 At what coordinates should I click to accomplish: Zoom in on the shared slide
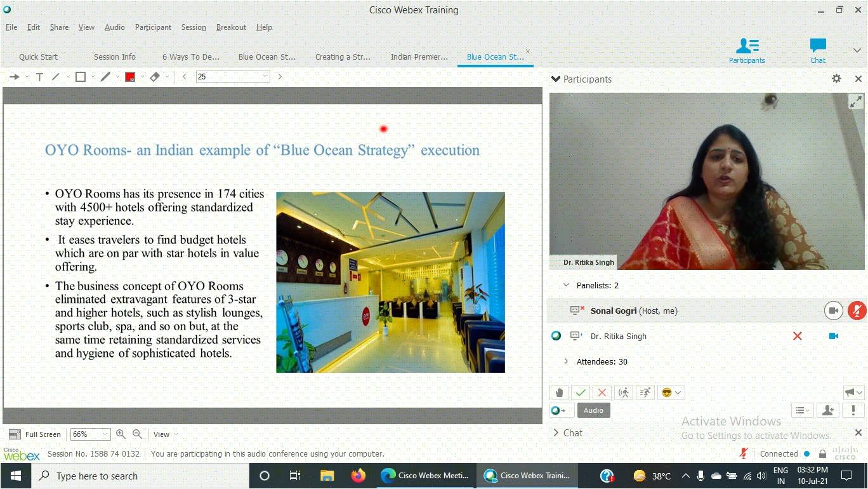click(121, 434)
